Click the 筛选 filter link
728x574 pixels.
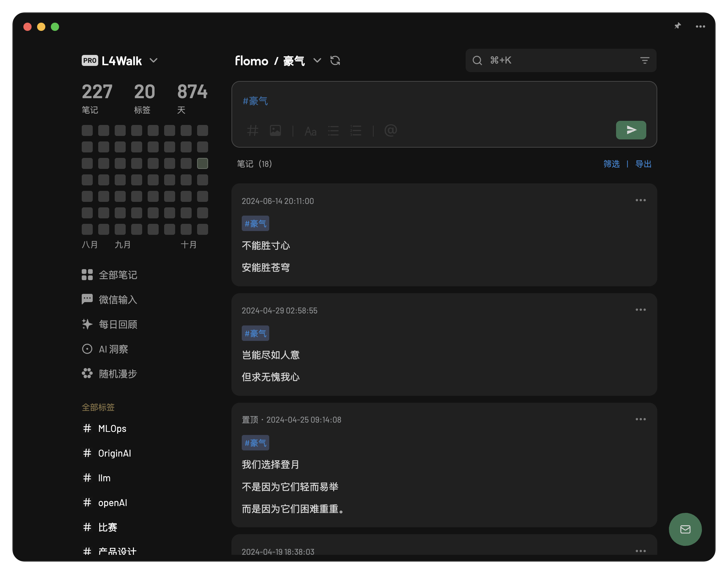pos(612,164)
